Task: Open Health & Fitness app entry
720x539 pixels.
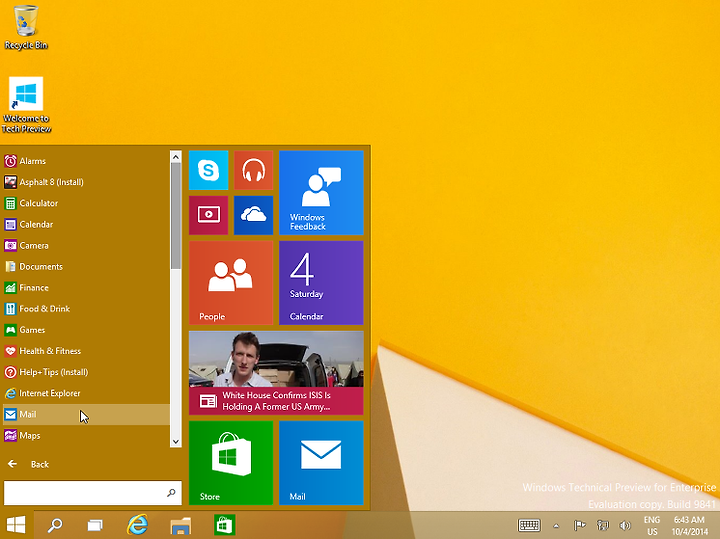Action: pyautogui.click(x=86, y=351)
